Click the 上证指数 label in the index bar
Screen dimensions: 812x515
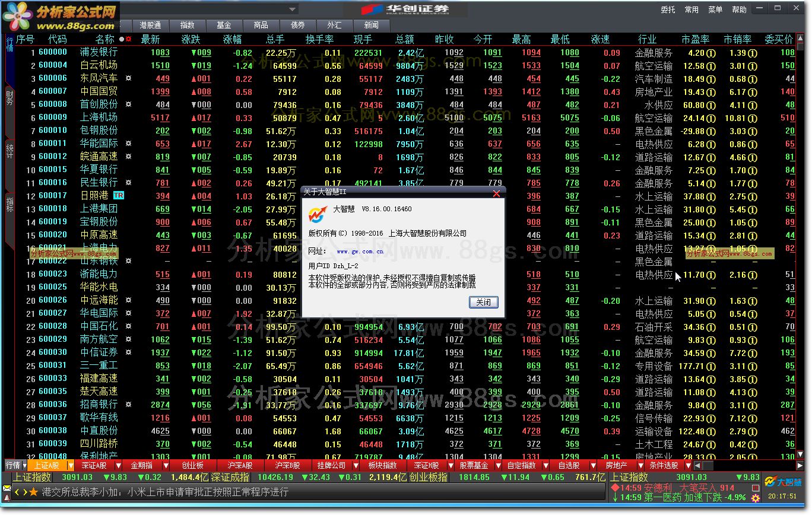click(x=33, y=478)
